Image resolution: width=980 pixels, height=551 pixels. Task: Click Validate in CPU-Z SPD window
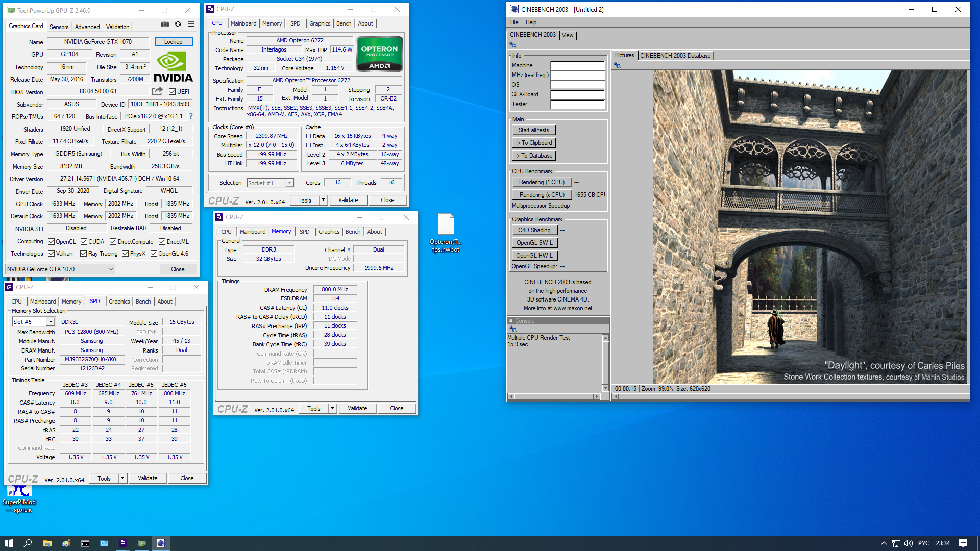(x=148, y=478)
